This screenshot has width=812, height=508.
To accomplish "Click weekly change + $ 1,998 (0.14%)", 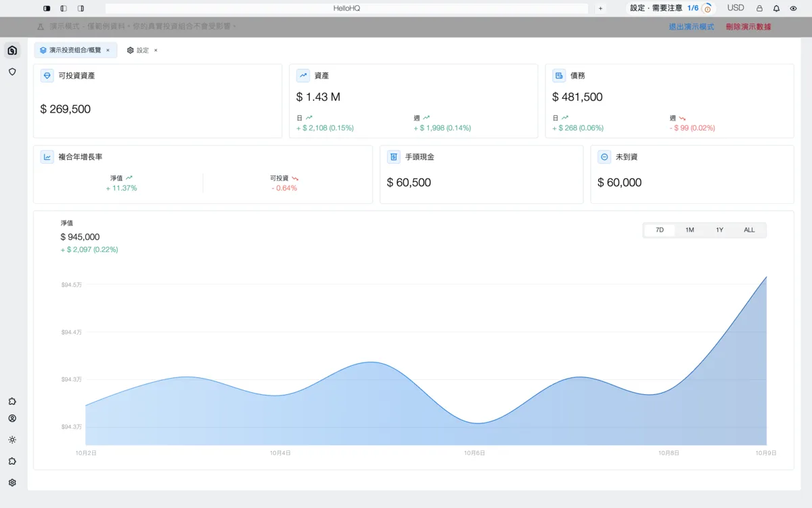I will [443, 128].
